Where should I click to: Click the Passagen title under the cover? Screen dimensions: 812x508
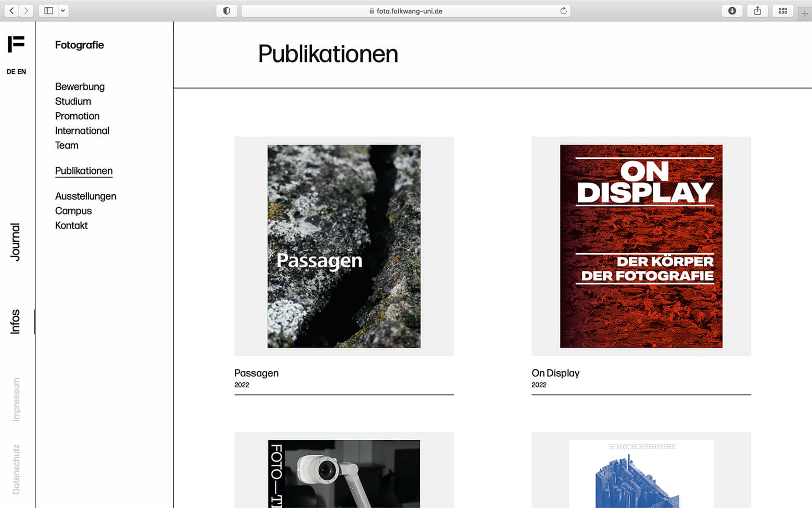click(257, 373)
